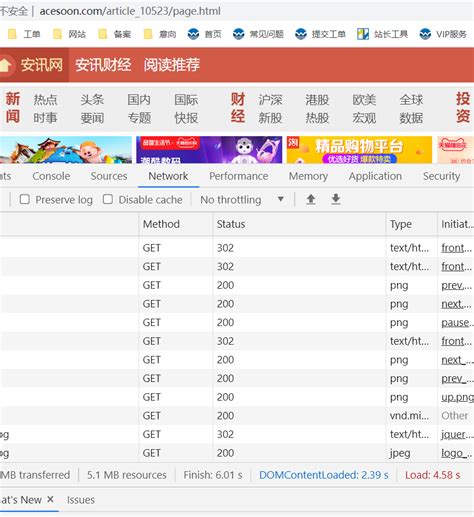Click the cartoon pig banner ad

[66, 150]
